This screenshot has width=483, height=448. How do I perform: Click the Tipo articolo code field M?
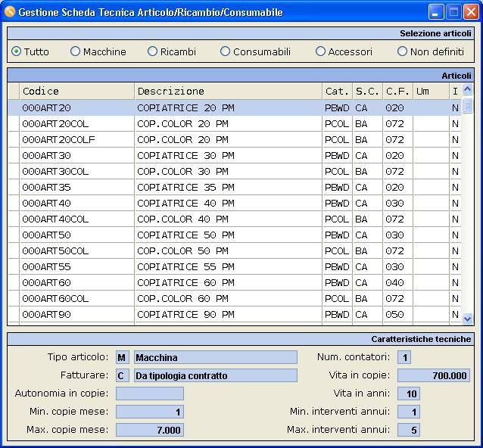point(123,357)
